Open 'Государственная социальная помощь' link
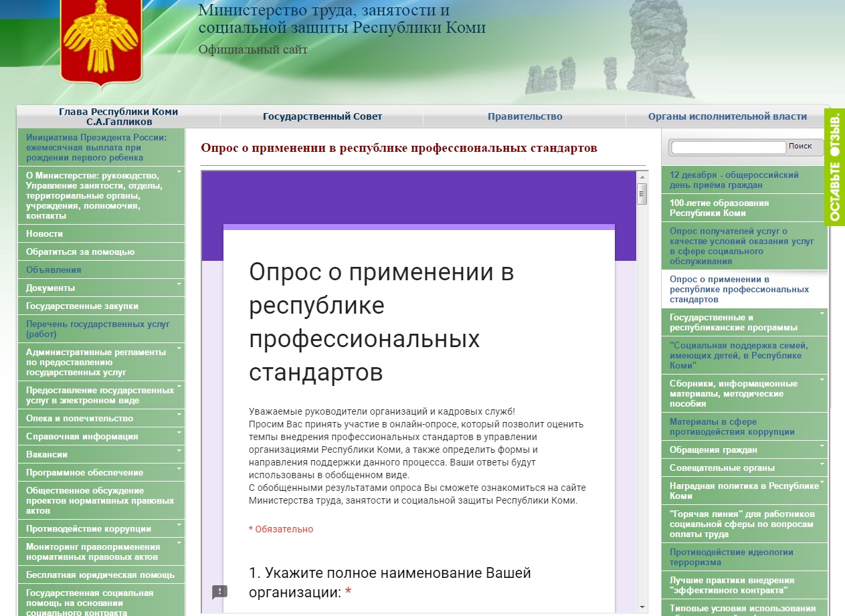The height and width of the screenshot is (616, 845). click(101, 601)
